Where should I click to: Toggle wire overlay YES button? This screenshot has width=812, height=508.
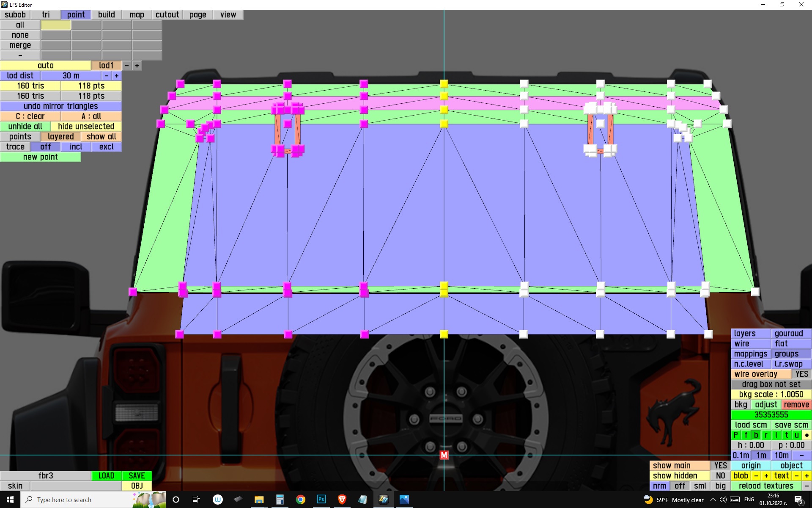pos(801,374)
